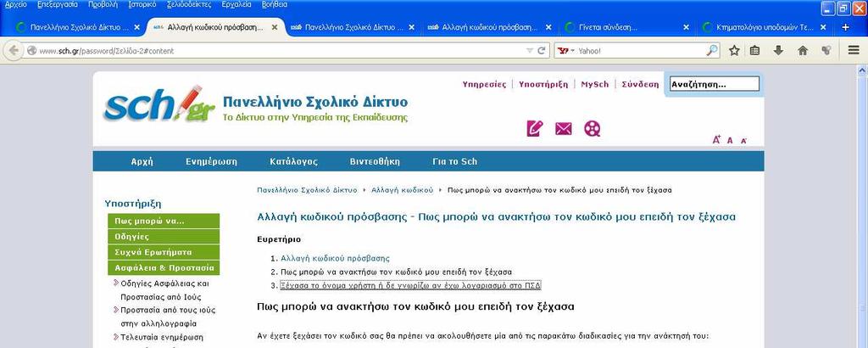Open the Εργαλεία menu
The height and width of the screenshot is (348, 868).
(x=236, y=4)
